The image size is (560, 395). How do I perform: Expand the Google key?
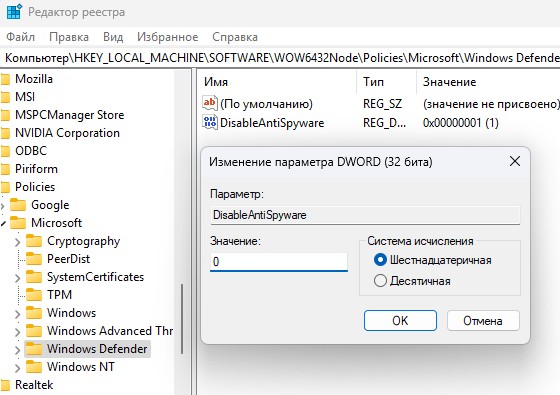tap(2, 206)
